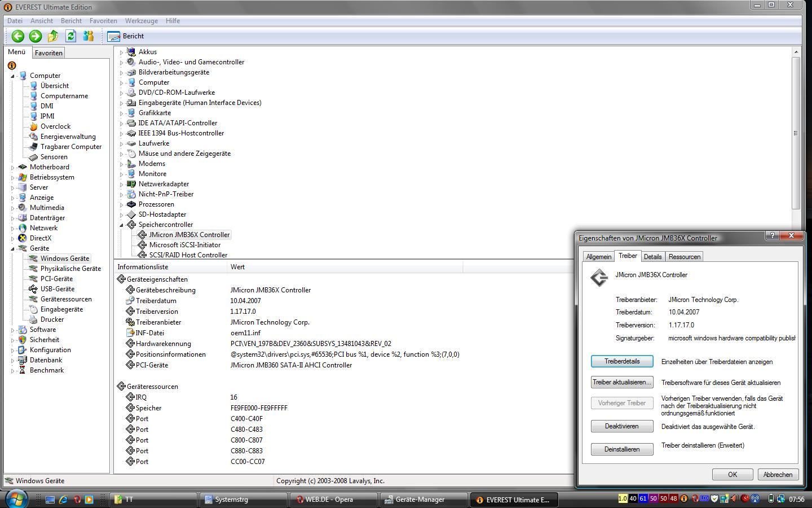Switch to the Allgemein tab in the properties dialog
Viewport: 812px width, 508px height.
coord(598,257)
